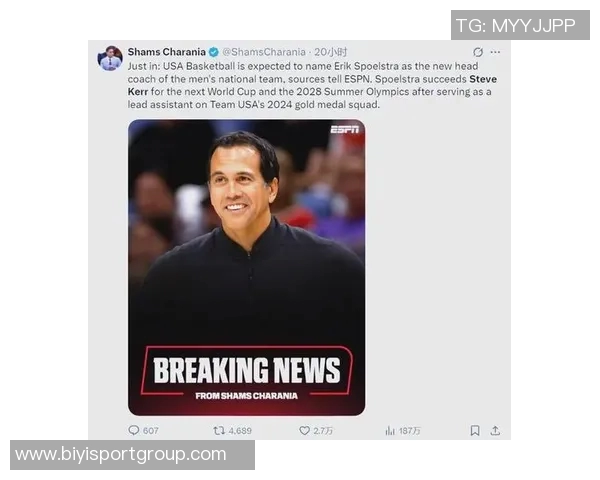
Task: Click the share upload icon
Action: [x=495, y=431]
